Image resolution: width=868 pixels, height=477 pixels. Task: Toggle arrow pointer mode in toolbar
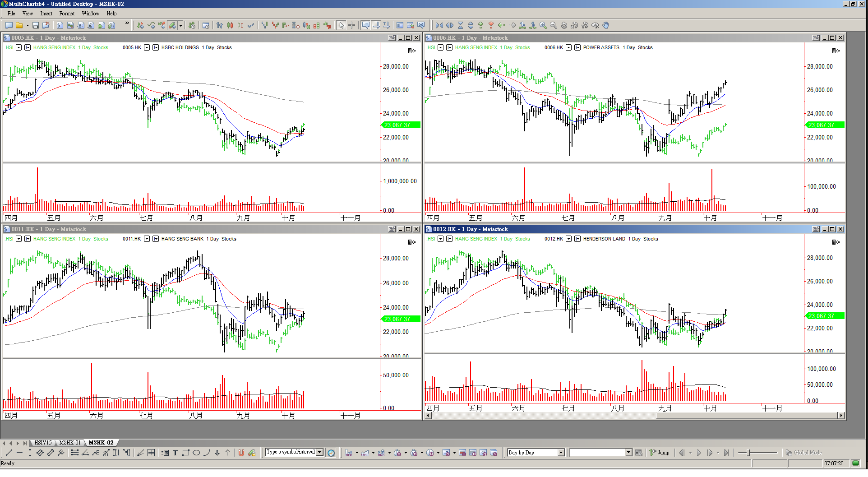coord(342,25)
